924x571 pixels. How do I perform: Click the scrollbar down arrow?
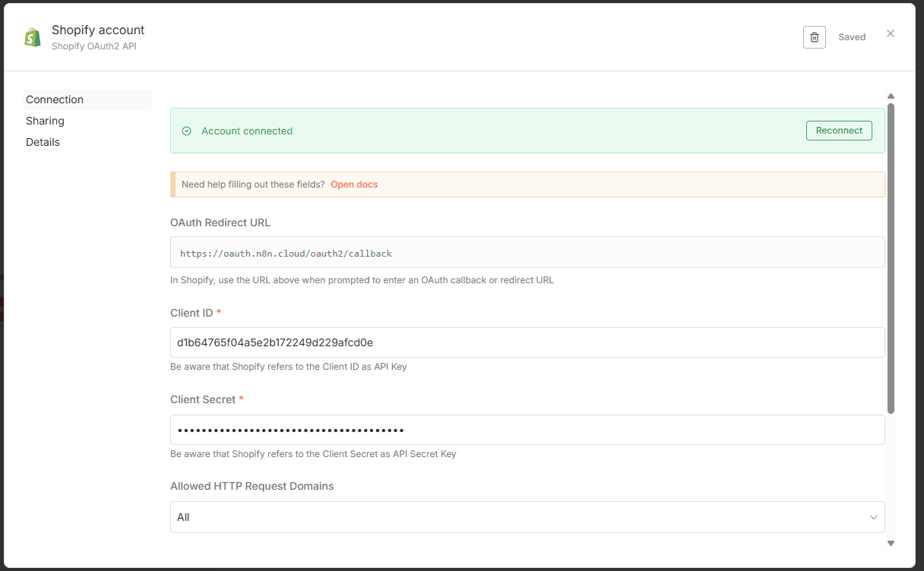[x=891, y=543]
